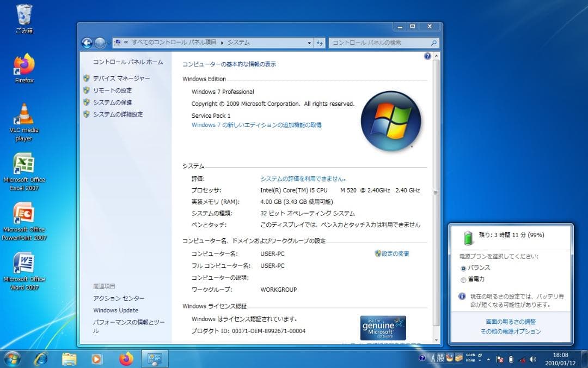
Task: Click 画面の明るさの調整 link
Action: pyautogui.click(x=511, y=322)
